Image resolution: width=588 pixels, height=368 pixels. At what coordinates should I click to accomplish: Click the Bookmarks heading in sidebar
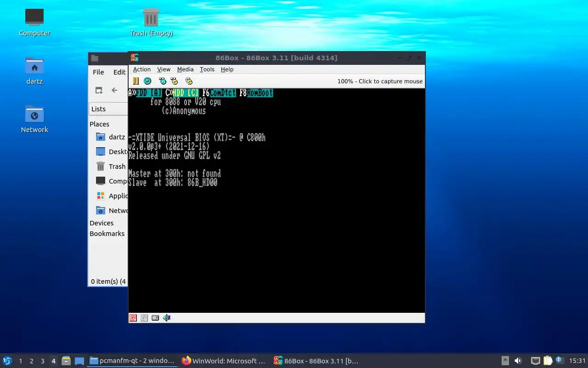[107, 233]
